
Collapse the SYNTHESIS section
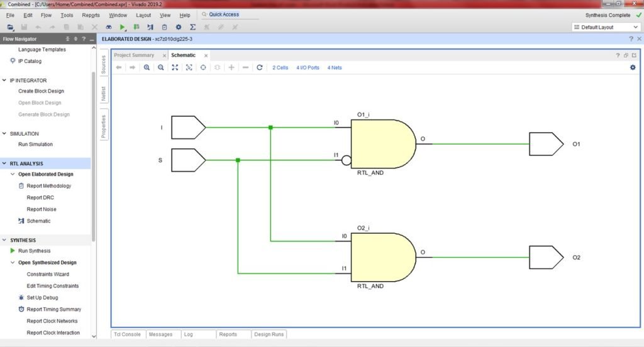click(x=4, y=240)
